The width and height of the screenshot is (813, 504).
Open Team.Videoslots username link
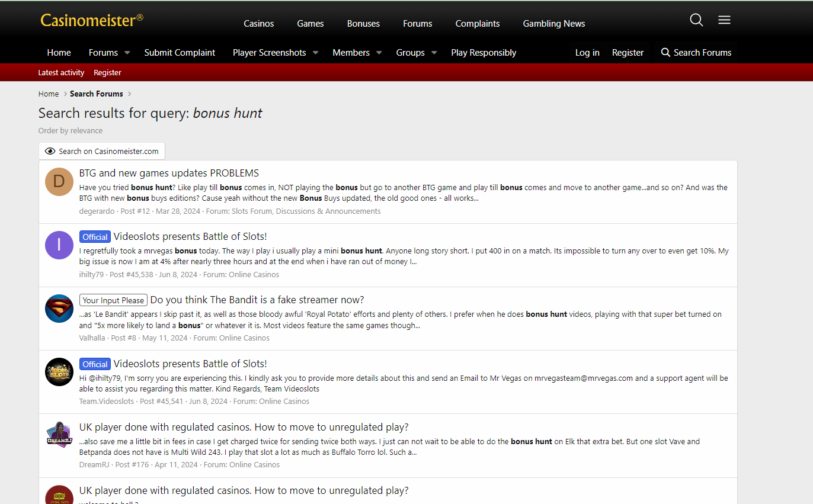(x=107, y=401)
